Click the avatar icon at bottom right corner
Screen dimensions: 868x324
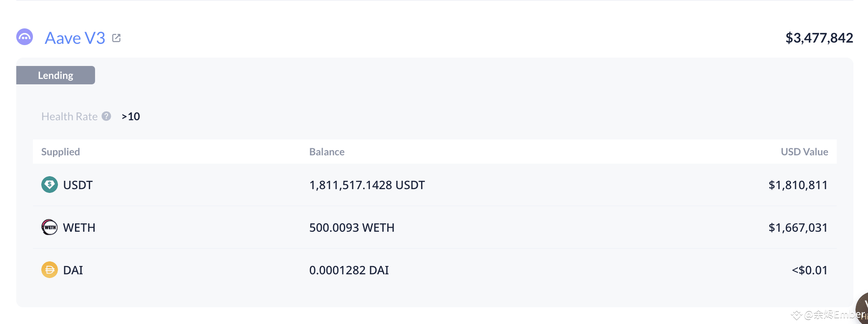click(x=862, y=308)
